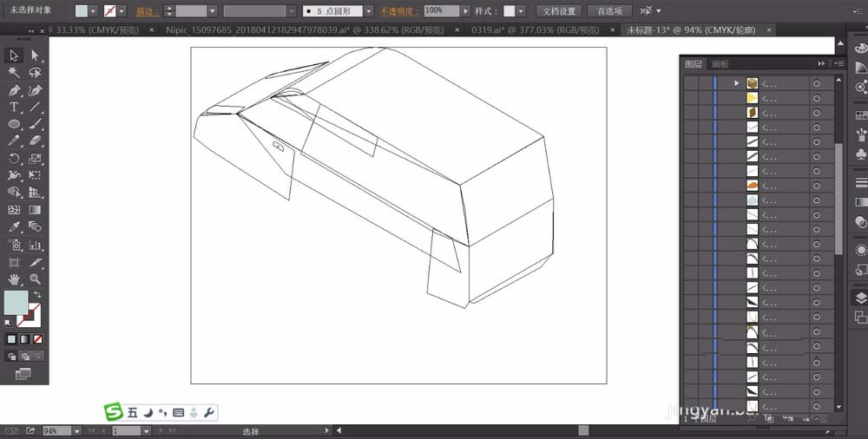Select the Gradient tool in toolbox
Image resolution: width=868 pixels, height=439 pixels.
point(35,210)
